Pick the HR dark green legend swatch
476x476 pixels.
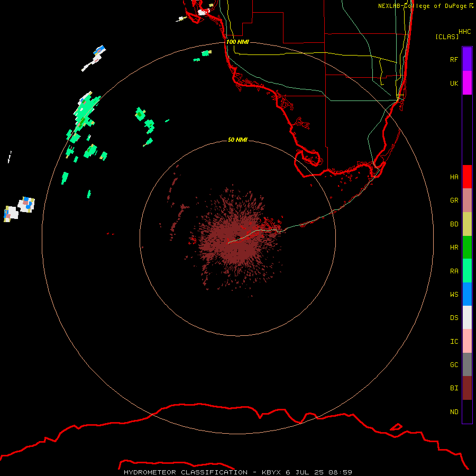(467, 248)
